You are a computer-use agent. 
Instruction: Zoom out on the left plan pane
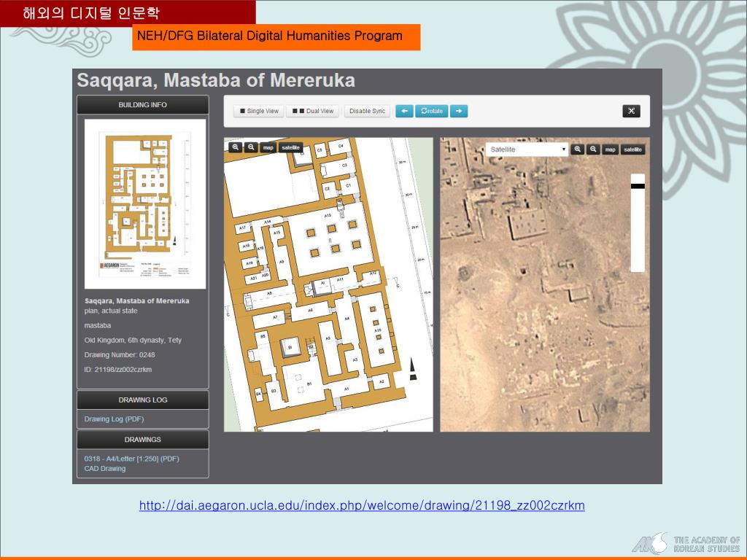(x=251, y=147)
